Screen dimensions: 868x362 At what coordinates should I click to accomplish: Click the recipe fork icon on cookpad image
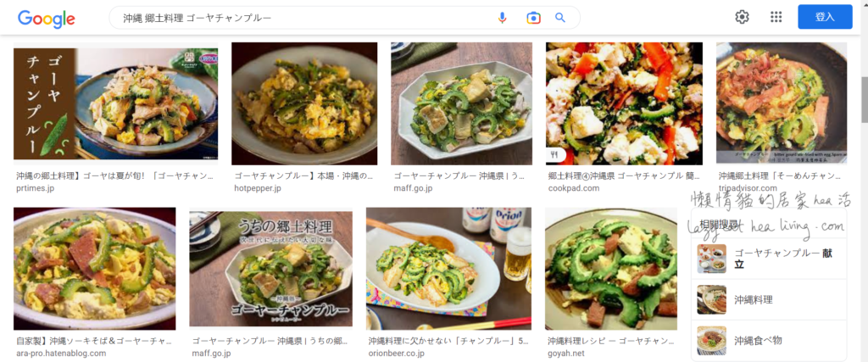(554, 155)
